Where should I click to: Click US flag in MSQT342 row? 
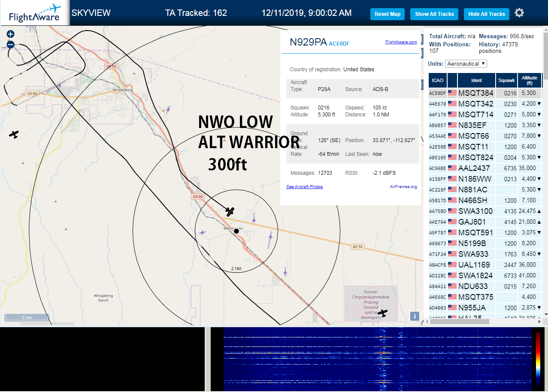[x=452, y=104]
